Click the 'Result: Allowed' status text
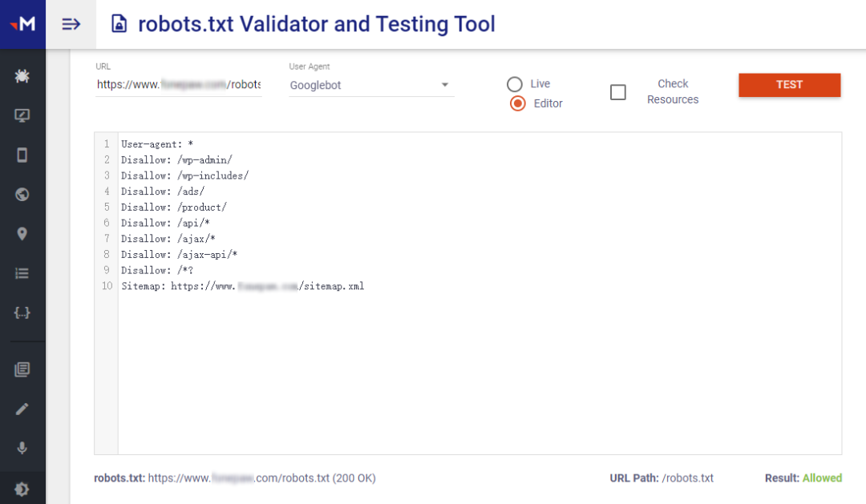 [803, 478]
